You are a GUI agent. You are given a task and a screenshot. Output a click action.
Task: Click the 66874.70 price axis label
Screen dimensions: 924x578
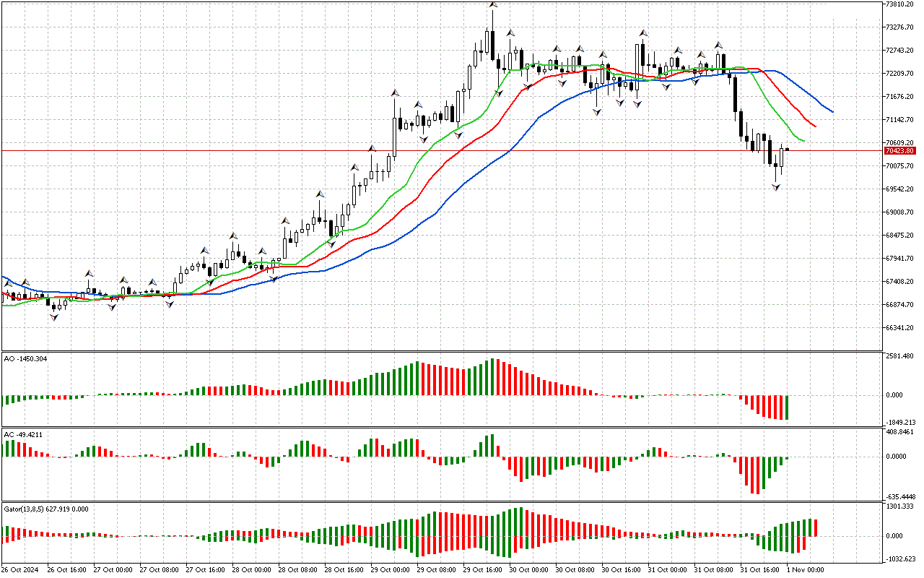[900, 305]
